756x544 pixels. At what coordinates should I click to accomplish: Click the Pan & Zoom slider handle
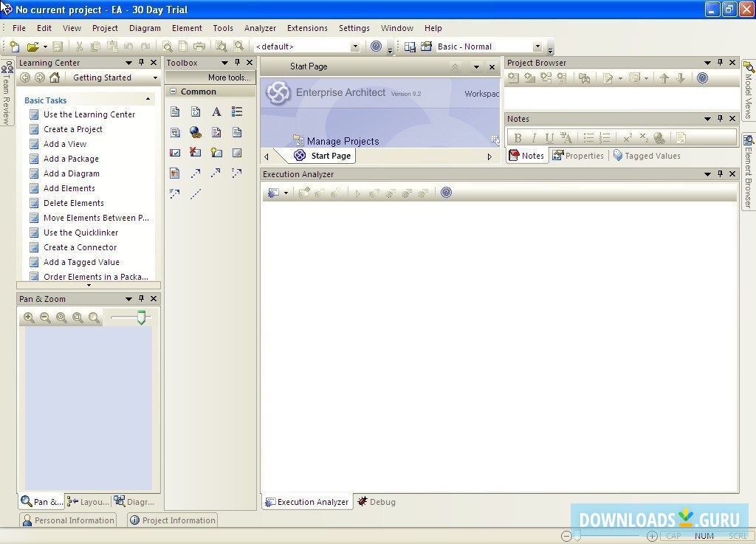[x=141, y=317]
